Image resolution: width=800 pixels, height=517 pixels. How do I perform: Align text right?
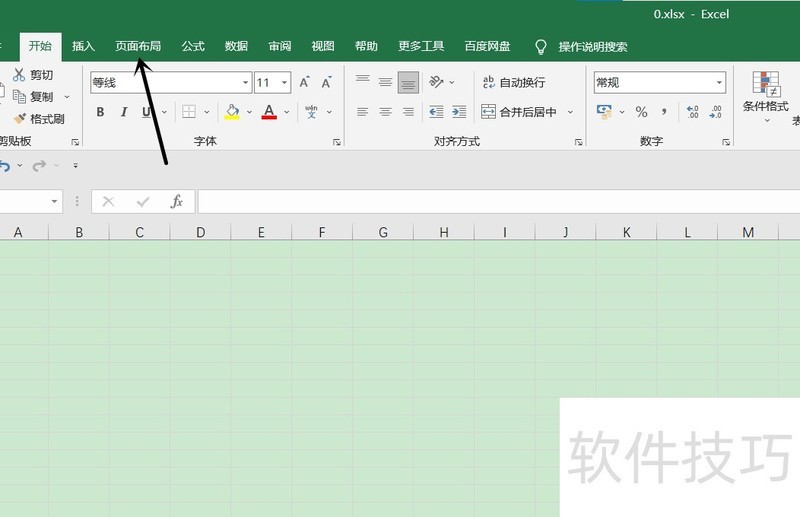point(408,112)
